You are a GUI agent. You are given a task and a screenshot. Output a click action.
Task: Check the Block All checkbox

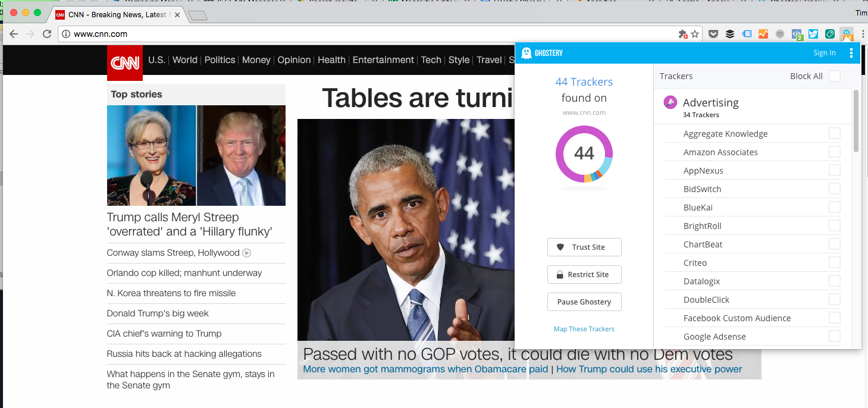[835, 76]
